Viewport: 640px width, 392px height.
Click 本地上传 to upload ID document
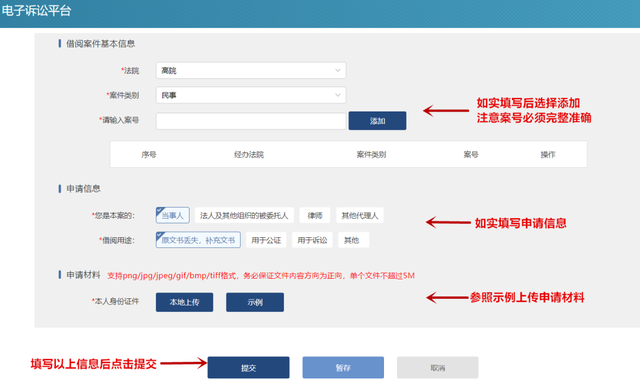tap(184, 302)
